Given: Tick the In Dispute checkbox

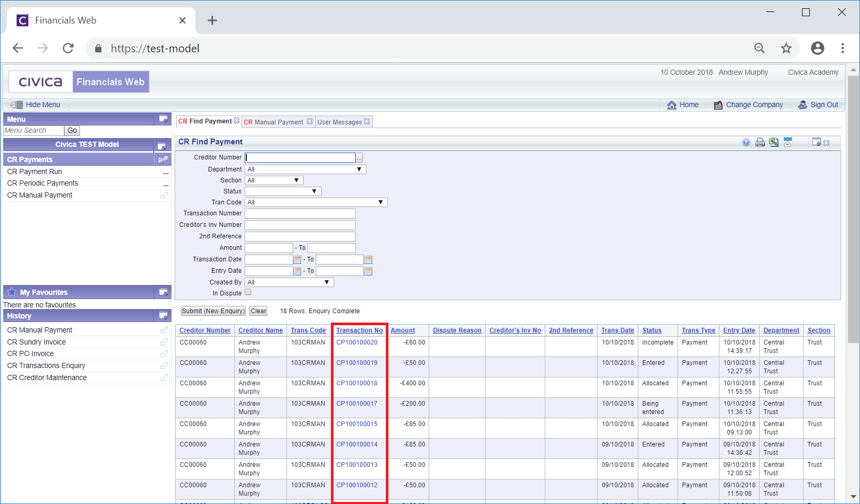Looking at the screenshot, I should tap(248, 292).
